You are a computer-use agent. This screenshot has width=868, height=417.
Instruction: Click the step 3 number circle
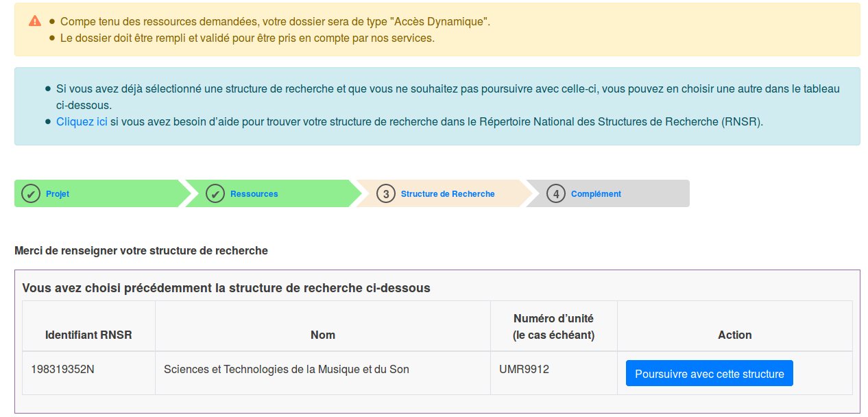tap(386, 194)
